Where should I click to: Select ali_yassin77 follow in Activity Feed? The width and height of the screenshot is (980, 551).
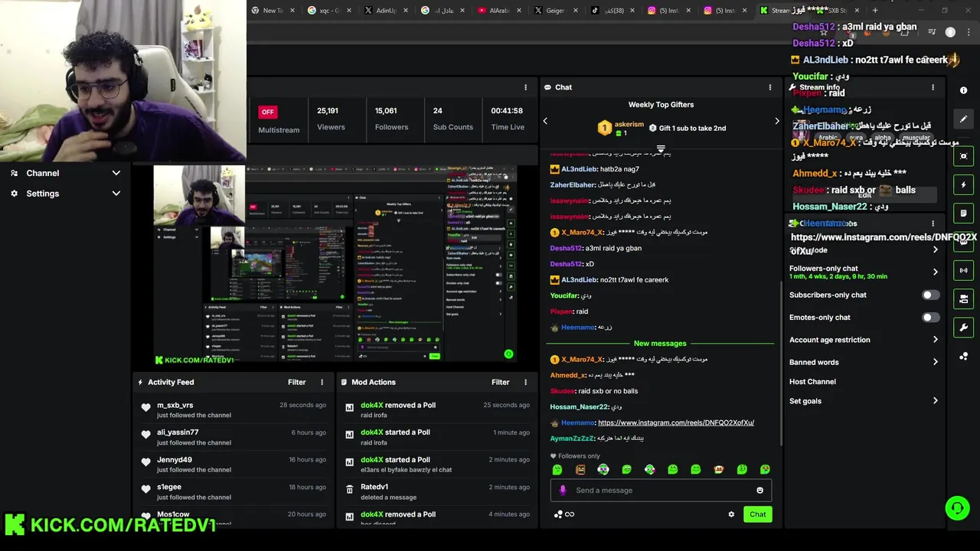coord(234,437)
